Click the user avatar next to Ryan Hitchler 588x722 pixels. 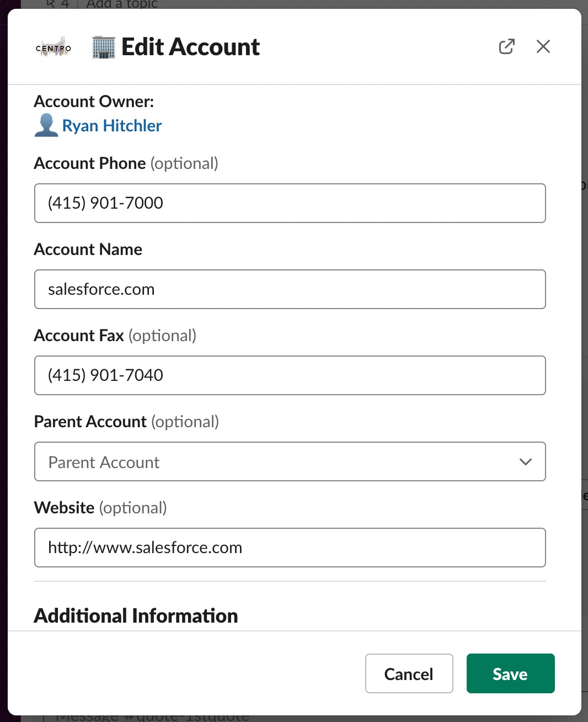[x=46, y=125]
